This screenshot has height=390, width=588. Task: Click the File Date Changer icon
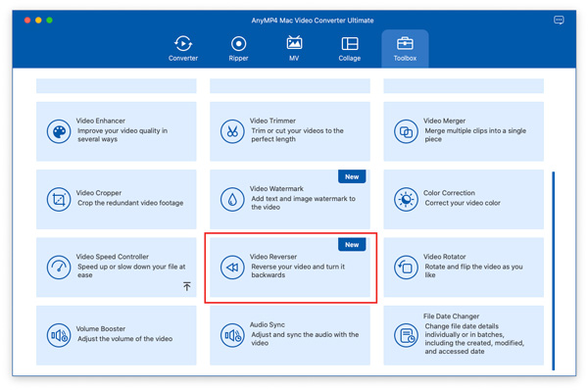click(x=406, y=335)
